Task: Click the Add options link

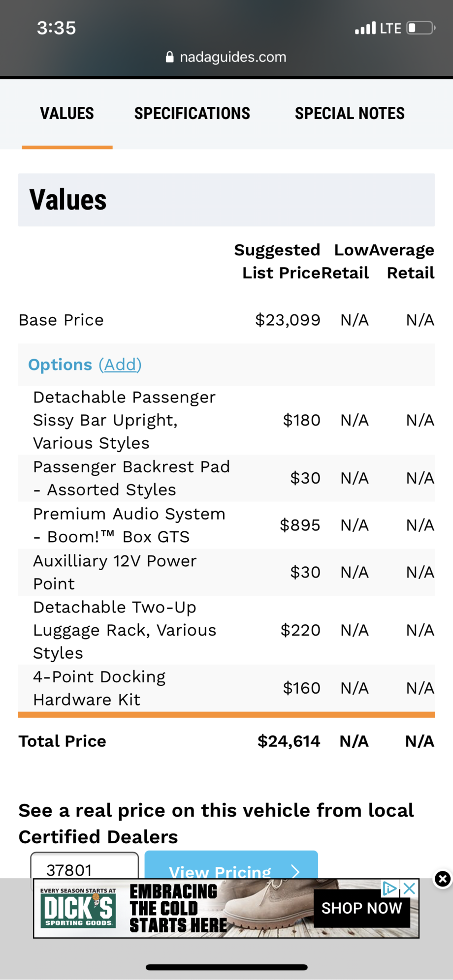Action: pyautogui.click(x=120, y=365)
